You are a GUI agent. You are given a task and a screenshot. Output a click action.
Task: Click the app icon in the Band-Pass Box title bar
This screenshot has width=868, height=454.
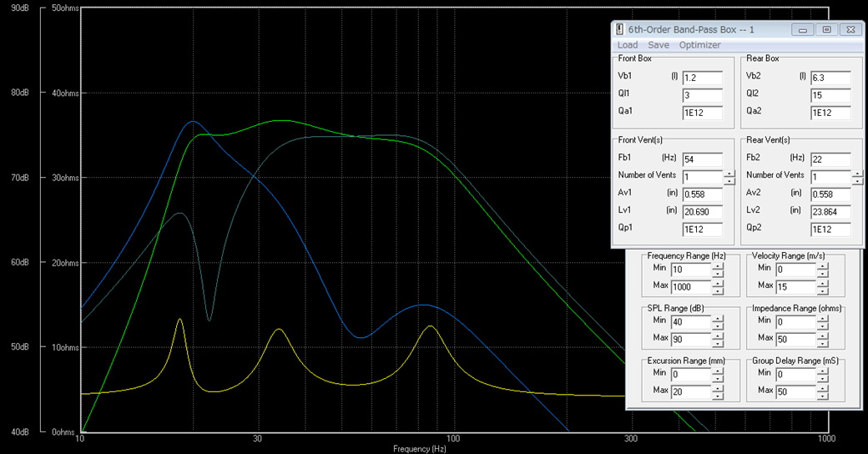pyautogui.click(x=620, y=29)
